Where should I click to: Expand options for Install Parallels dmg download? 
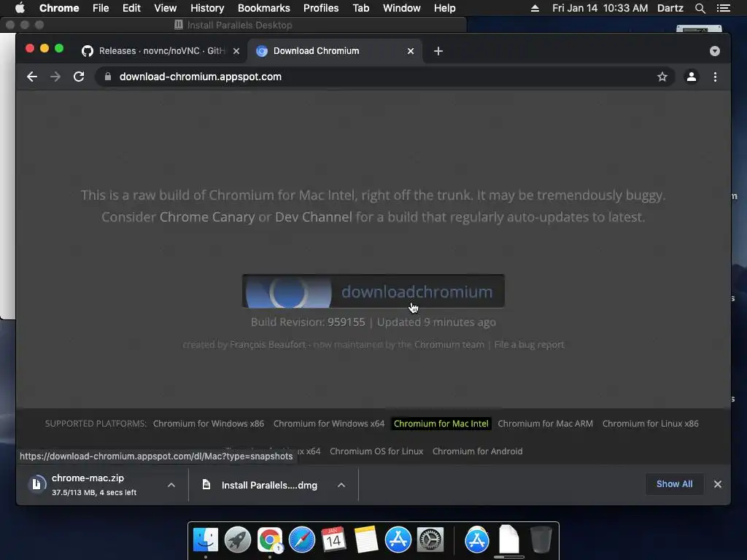341,485
